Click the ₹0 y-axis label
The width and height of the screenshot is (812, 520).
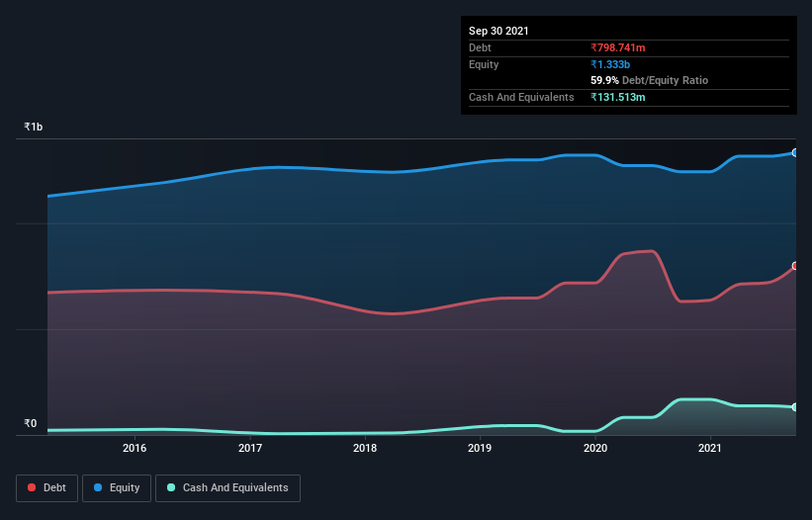31,423
